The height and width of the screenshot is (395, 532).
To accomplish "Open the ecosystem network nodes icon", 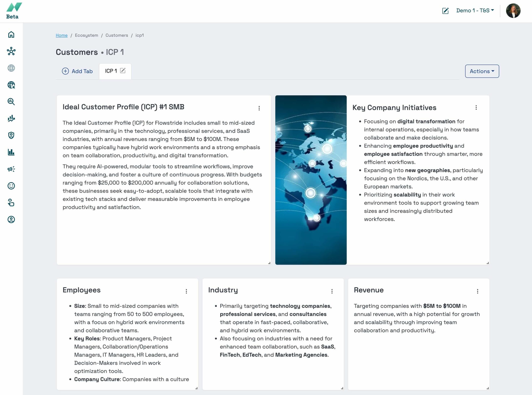I will coord(11,51).
